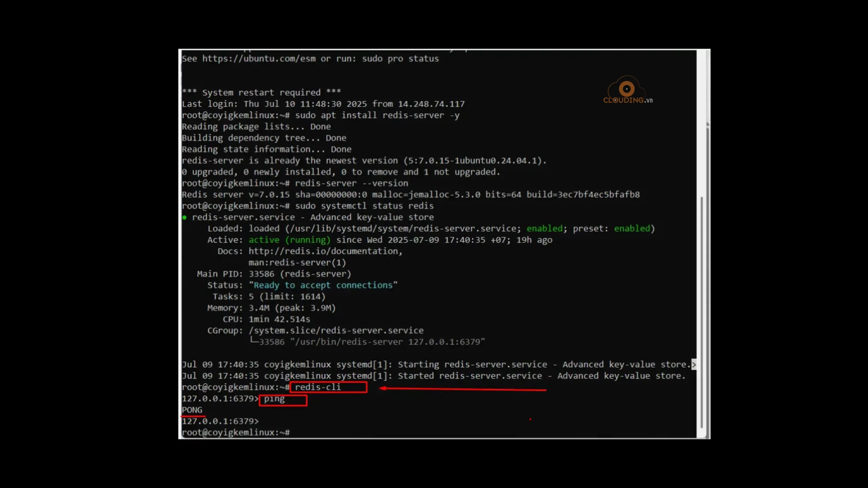
Task: Click the green dot beside redis-server.service
Action: [184, 218]
